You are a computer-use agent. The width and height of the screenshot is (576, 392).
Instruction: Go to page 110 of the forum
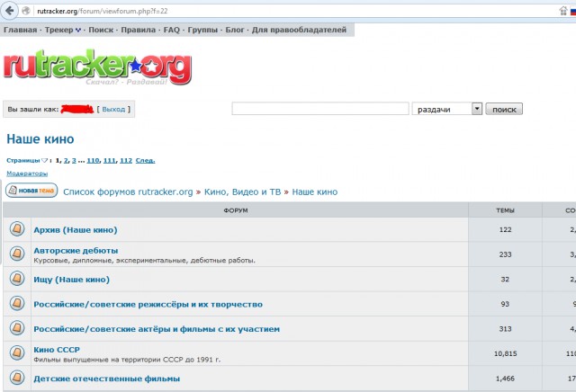(93, 160)
